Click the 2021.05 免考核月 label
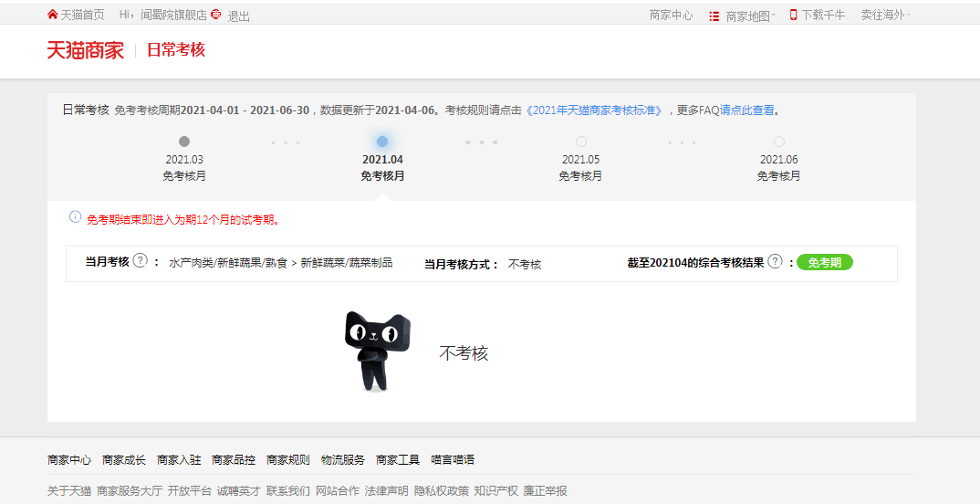980x504 pixels. click(580, 176)
